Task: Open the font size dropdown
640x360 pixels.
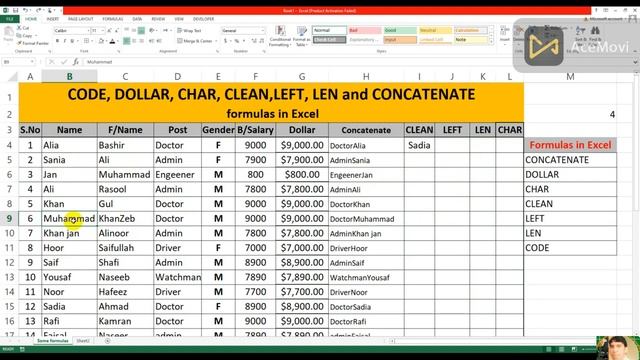Action: (102, 31)
